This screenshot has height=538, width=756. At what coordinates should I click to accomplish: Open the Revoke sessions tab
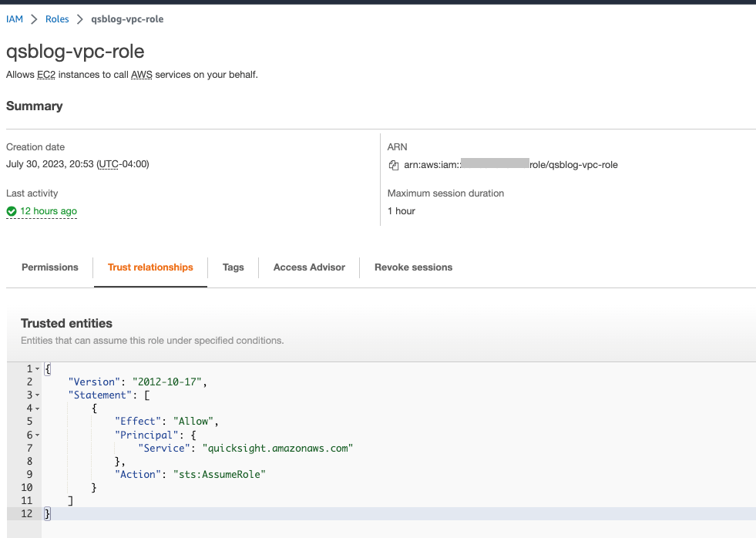[x=413, y=267]
